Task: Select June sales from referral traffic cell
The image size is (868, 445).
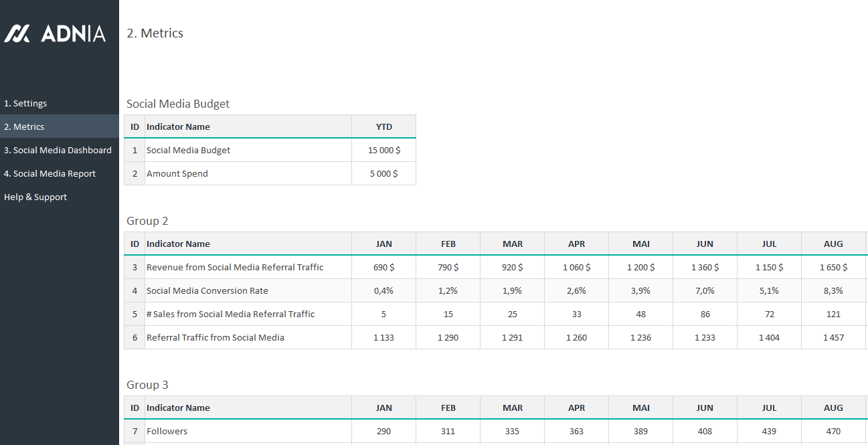Action: coord(705,315)
